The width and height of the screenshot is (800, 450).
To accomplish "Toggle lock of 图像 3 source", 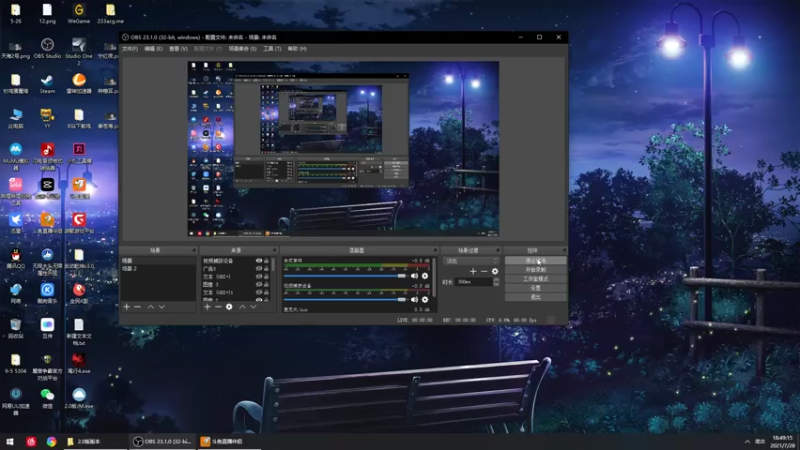I will (266, 284).
